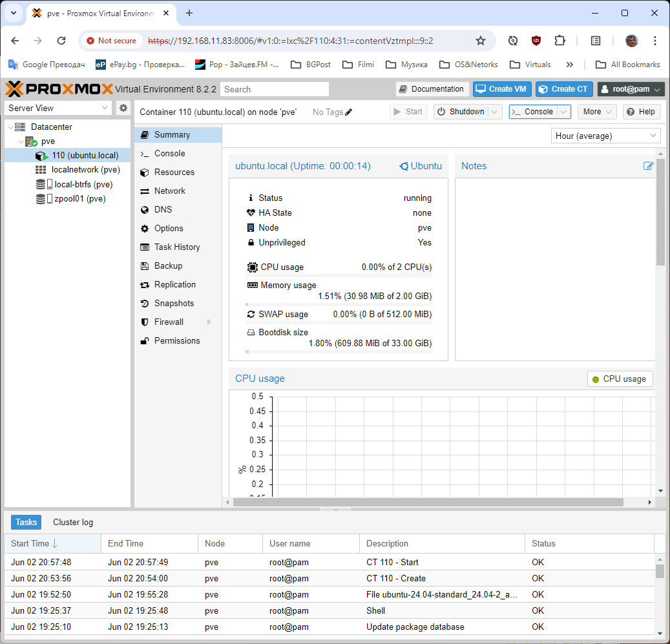This screenshot has height=644, width=670.
Task: Click the edit tags pencil icon
Action: point(349,112)
